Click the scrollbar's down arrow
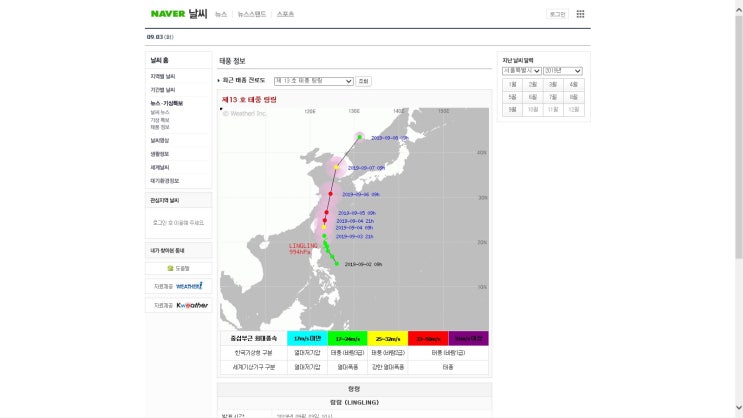 [739, 408]
